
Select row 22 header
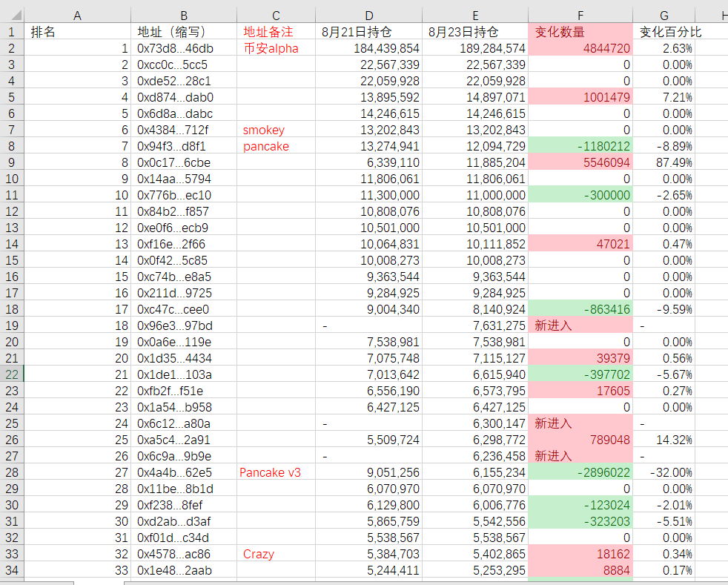point(12,374)
